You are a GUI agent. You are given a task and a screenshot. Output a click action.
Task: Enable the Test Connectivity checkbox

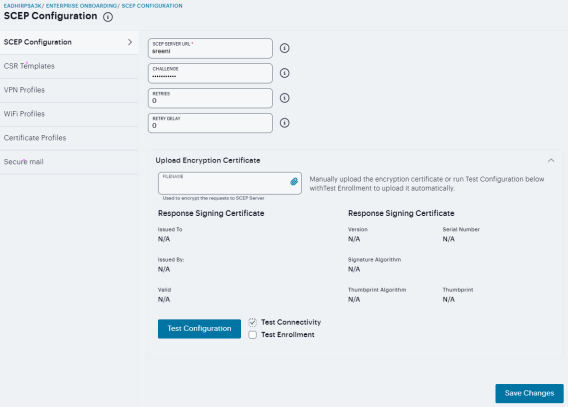pos(252,322)
